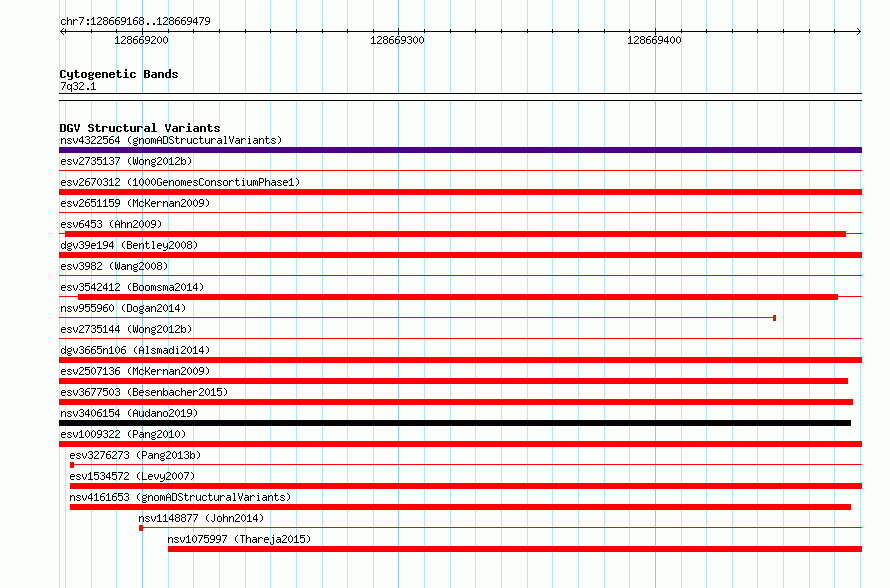Open nsv3406154 (Audano2019) variant
Screen dimensions: 890x588
(129, 413)
